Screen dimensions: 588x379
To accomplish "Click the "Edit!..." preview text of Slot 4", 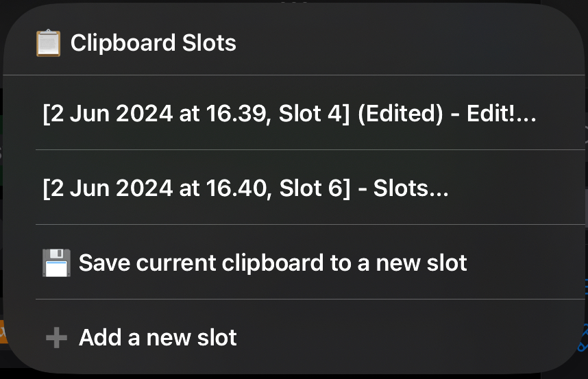I will click(x=502, y=113).
